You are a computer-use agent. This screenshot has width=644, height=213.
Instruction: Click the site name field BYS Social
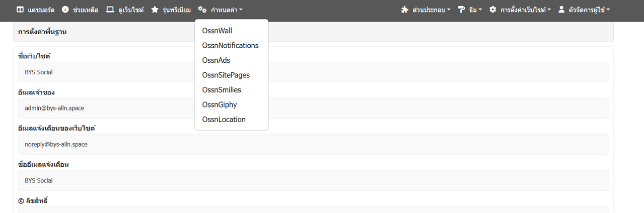[313, 72]
